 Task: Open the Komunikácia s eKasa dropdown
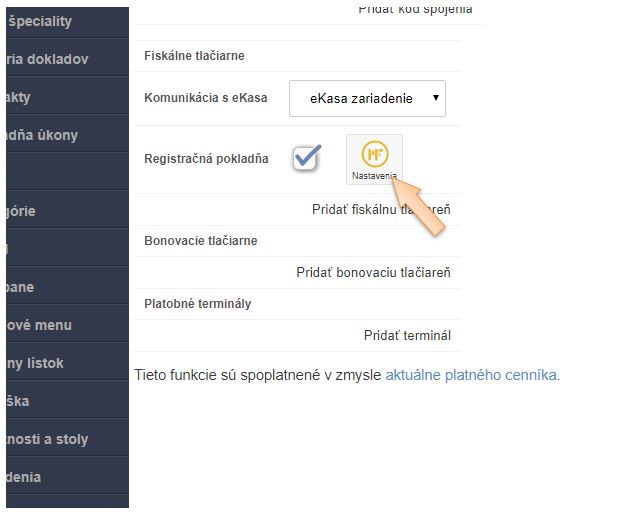coord(367,98)
